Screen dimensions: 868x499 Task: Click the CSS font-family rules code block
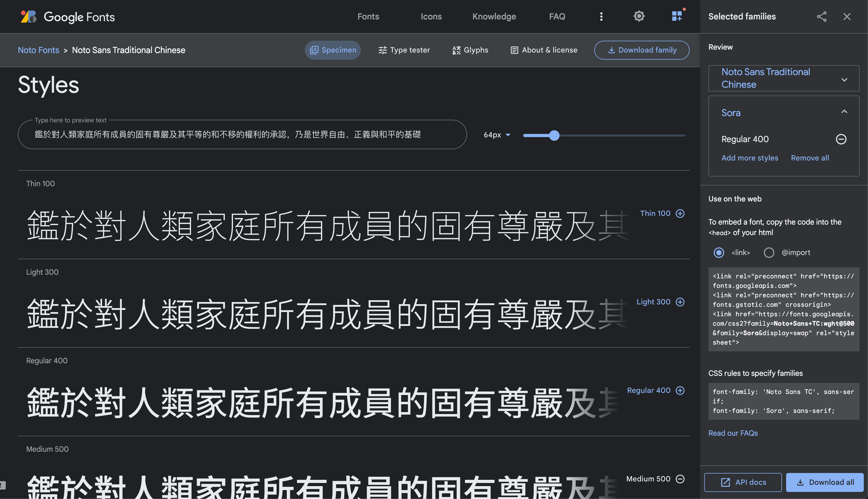(784, 401)
